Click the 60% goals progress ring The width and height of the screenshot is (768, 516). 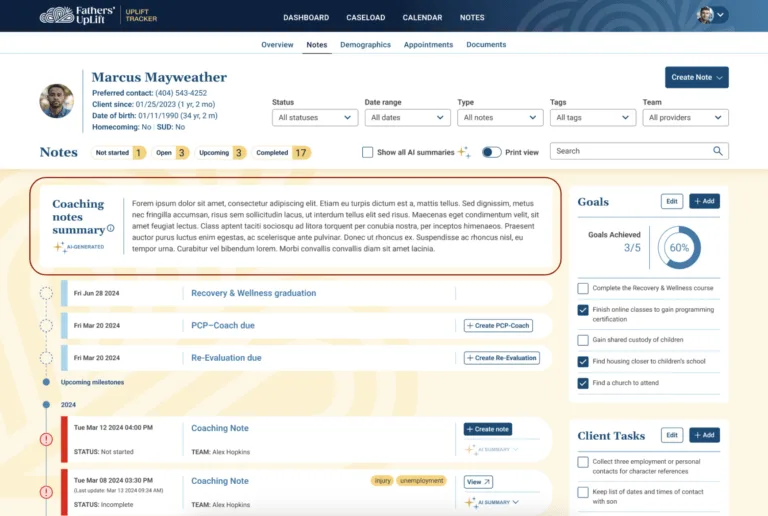click(679, 248)
